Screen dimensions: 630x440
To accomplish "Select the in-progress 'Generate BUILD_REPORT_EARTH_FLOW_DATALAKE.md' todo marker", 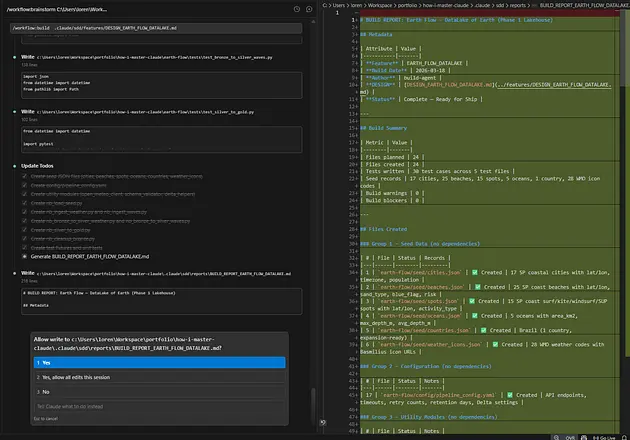I will [25, 256].
